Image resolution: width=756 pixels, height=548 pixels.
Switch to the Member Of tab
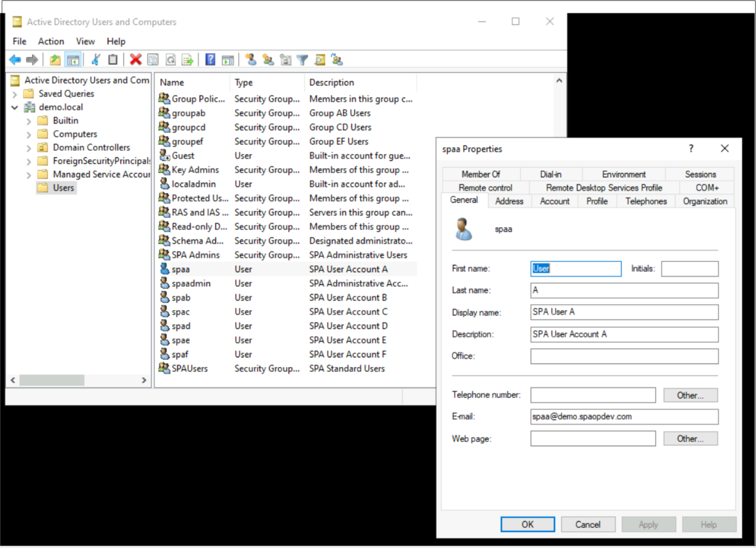coord(481,174)
